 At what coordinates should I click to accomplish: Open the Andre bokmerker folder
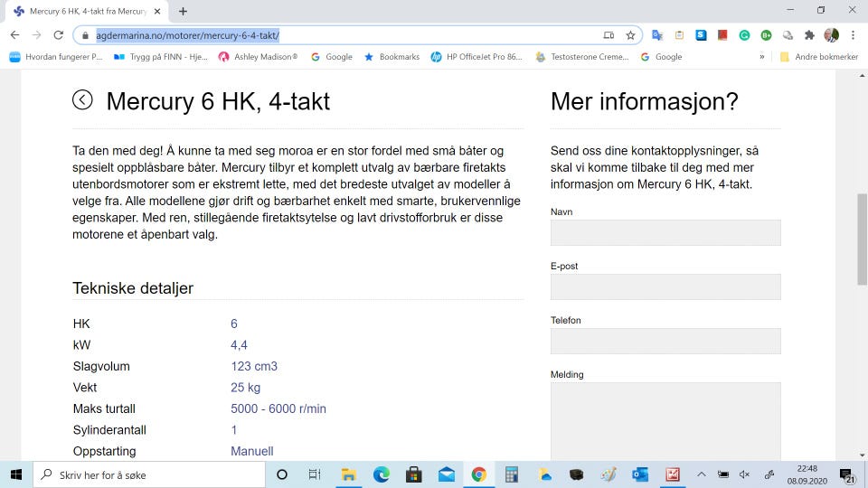pyautogui.click(x=819, y=56)
